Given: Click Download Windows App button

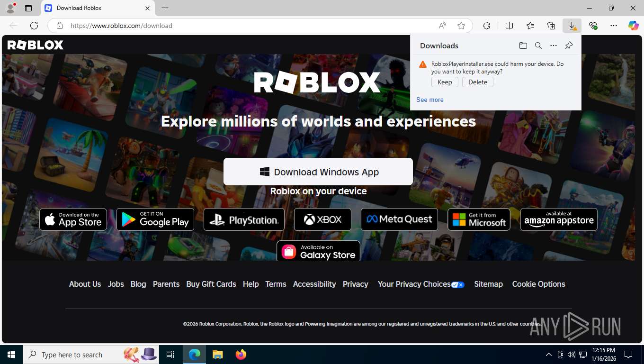Looking at the screenshot, I should pos(318,172).
